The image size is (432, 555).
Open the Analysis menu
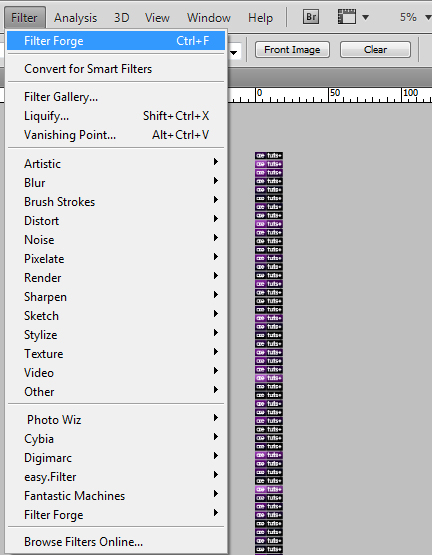(75, 17)
